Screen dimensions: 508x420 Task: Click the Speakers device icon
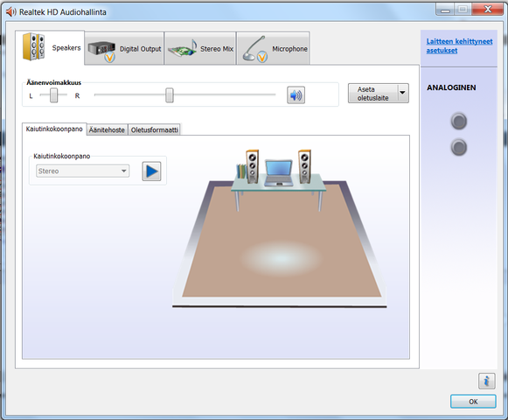pos(34,46)
